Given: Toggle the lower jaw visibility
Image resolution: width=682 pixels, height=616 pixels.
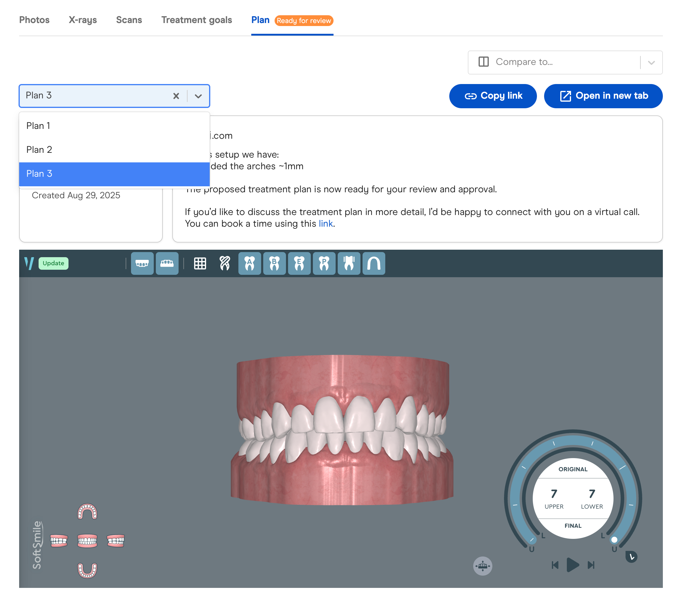Looking at the screenshot, I should 167,263.
